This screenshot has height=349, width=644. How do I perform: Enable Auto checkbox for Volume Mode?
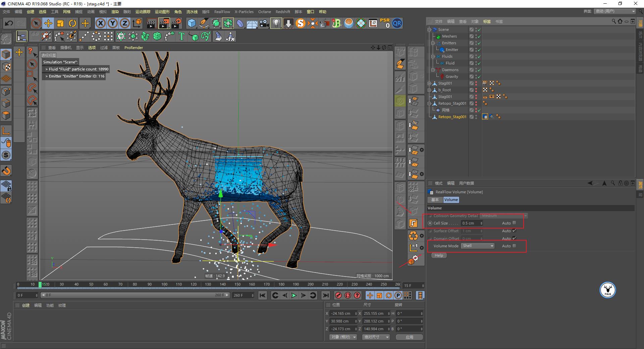click(514, 246)
